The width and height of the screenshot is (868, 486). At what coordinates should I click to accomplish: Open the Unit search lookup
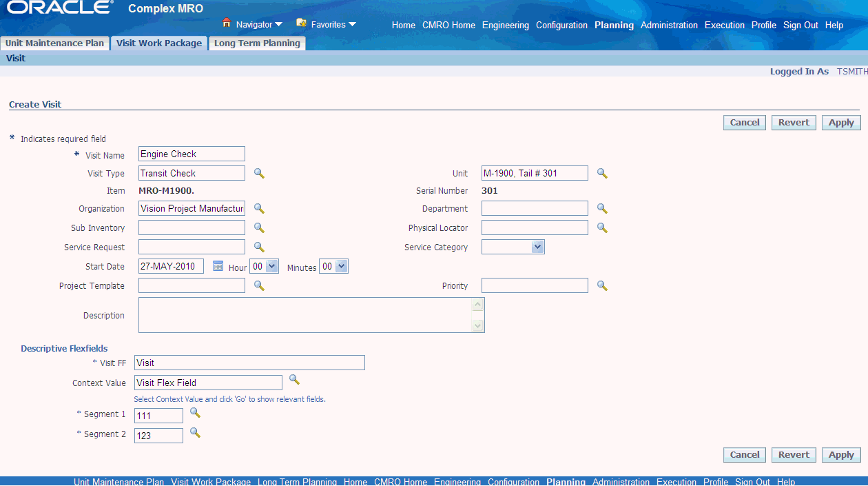[x=602, y=173]
